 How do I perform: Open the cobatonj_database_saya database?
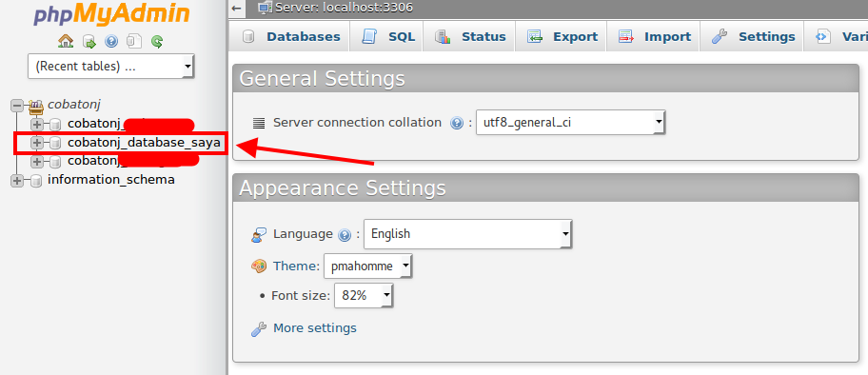[144, 143]
